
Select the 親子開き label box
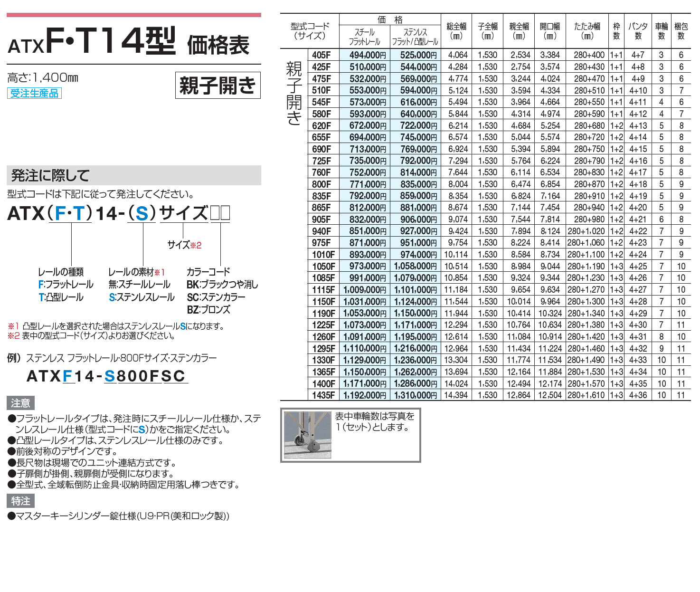pyautogui.click(x=219, y=85)
